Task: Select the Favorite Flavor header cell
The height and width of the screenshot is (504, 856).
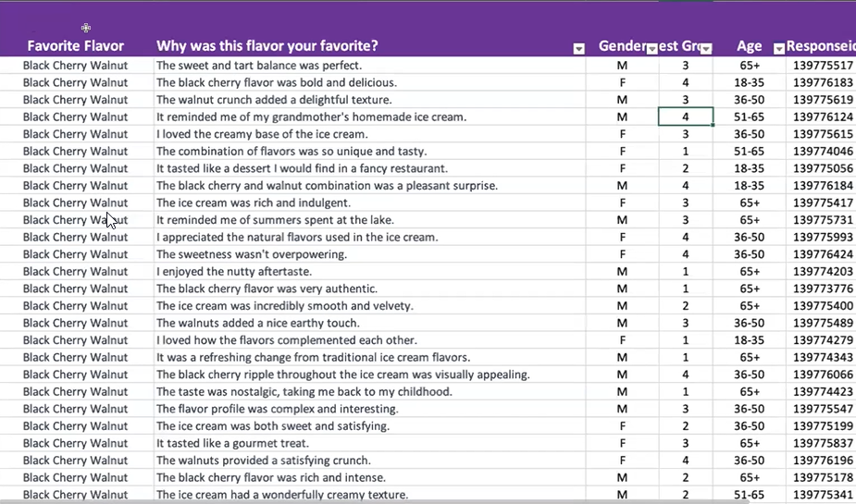Action: [76, 46]
